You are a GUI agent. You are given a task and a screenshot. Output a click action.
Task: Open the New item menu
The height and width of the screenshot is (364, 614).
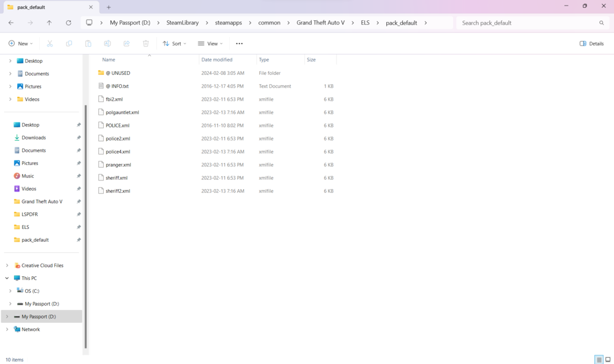20,44
